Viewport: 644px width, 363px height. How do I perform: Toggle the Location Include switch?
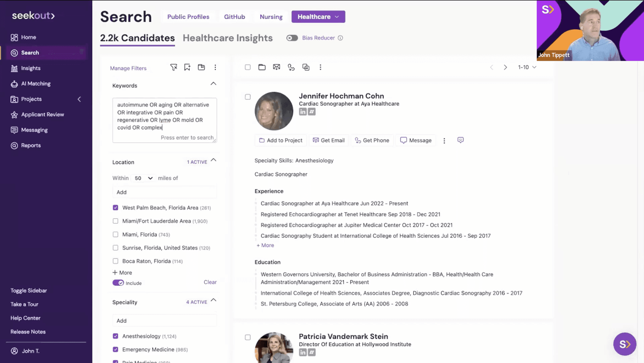click(x=118, y=283)
